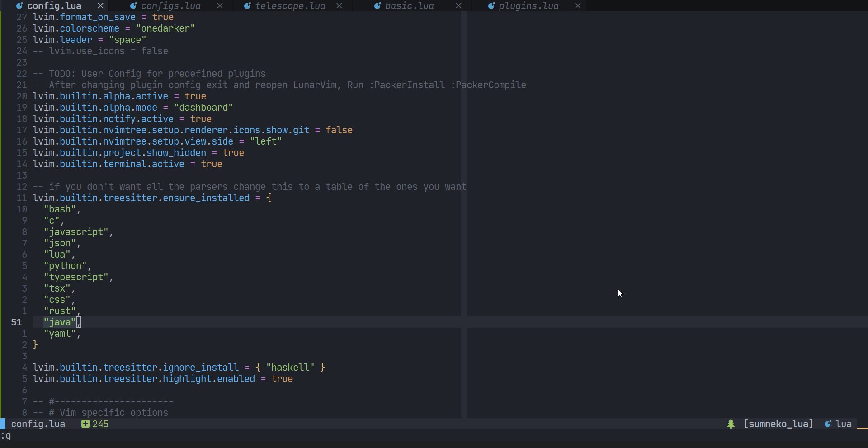868x448 pixels.
Task: Switch to the config.lua tab
Action: (54, 6)
